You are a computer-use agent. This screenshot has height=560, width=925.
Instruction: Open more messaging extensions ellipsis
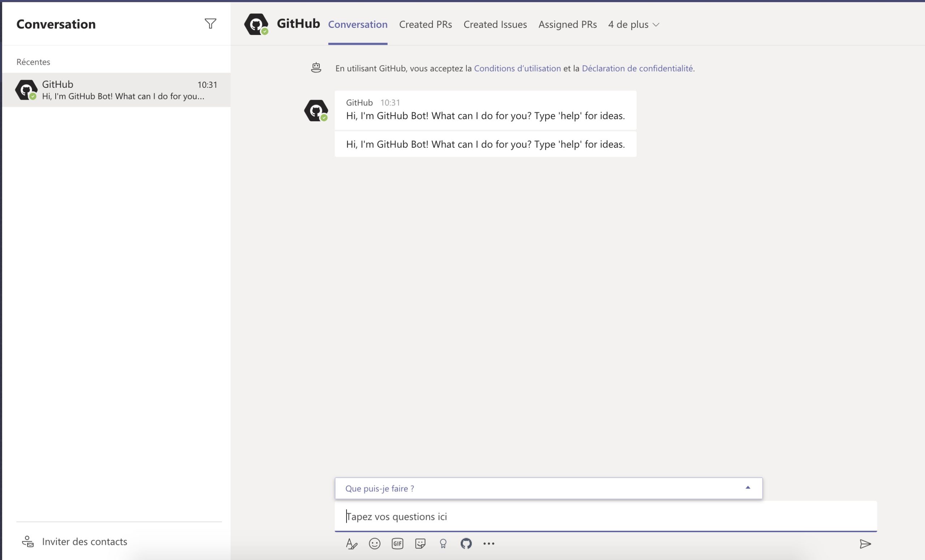pos(489,543)
